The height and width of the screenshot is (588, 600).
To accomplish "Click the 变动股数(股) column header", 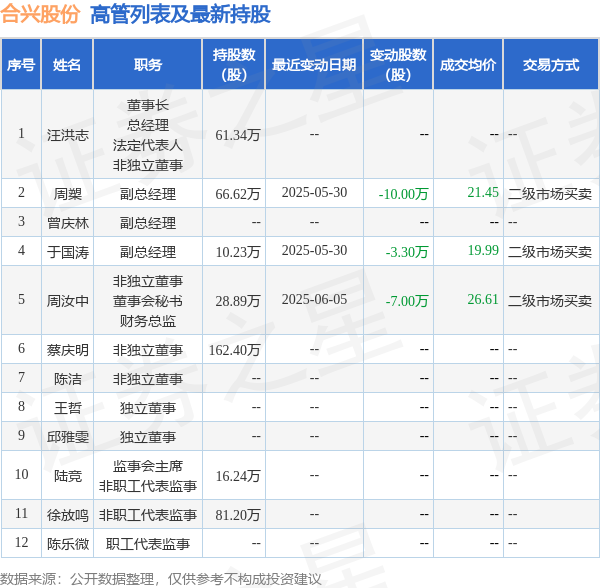I will click(x=398, y=65).
